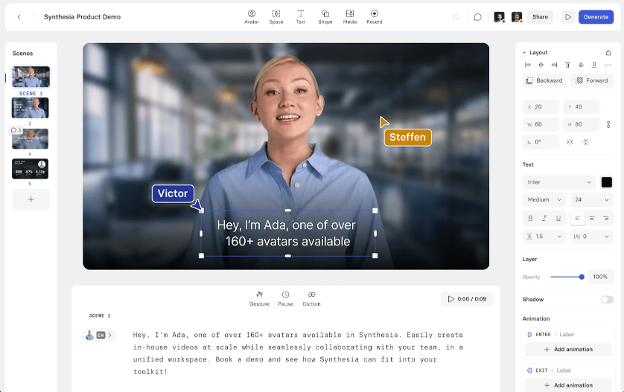Screen dimensions: 624x392
Task: Open the Inter font family dropdown
Action: point(559,182)
